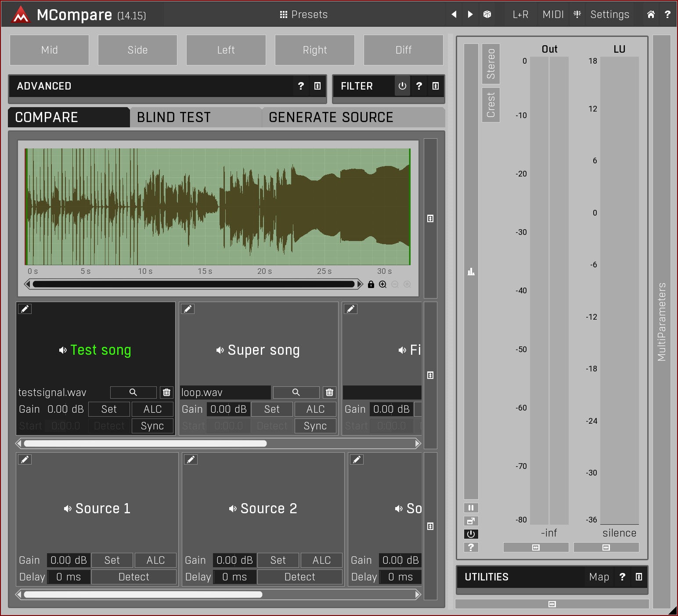Click Detect button for Source 2 delay
Image resolution: width=678 pixels, height=616 pixels.
coord(299,577)
